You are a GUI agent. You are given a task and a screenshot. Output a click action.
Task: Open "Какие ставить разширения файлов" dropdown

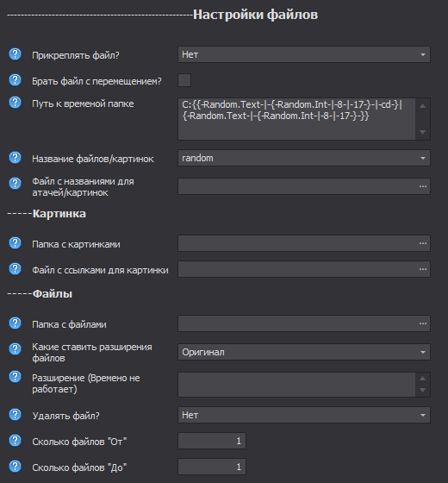click(x=304, y=352)
